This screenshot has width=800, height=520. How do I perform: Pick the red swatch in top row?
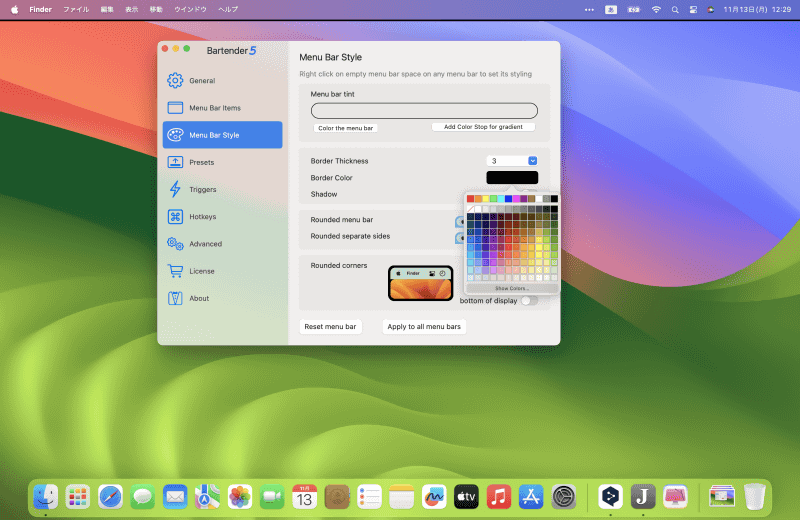pos(470,199)
